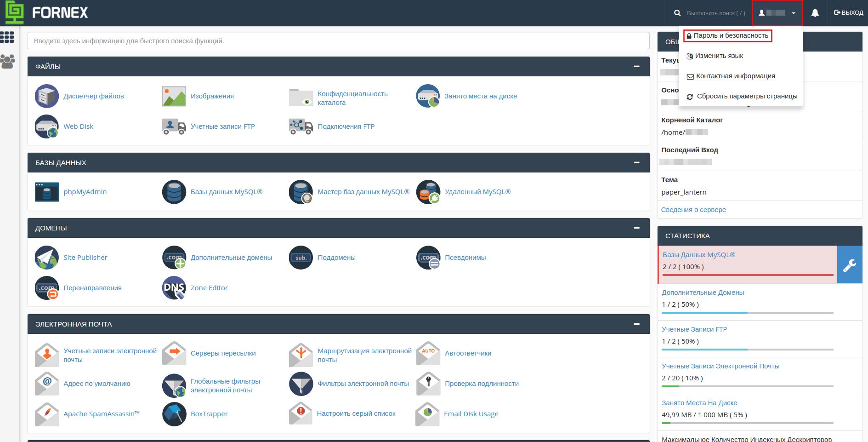The height and width of the screenshot is (442, 868).
Task: Open the user manager people icon in sidebar
Action: [7, 62]
